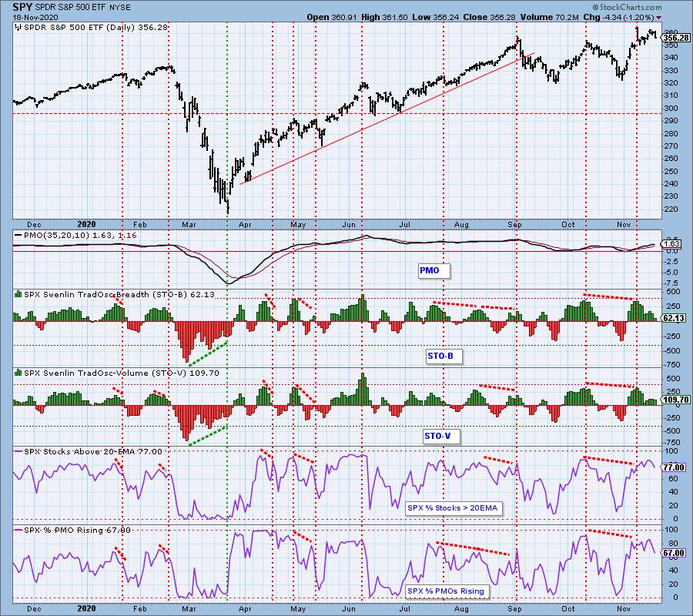This screenshot has width=693, height=616.
Task: Click the High 361.50 value in header
Action: (x=385, y=17)
